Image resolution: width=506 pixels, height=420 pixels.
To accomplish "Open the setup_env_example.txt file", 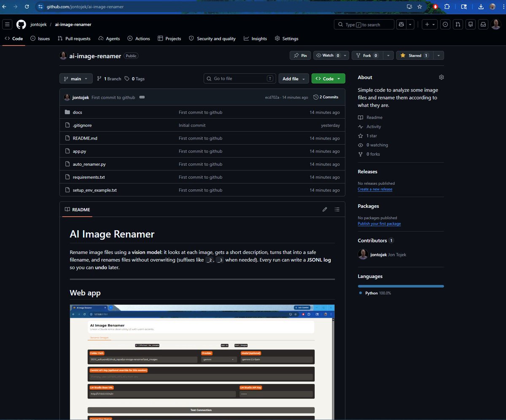I will click(x=94, y=190).
